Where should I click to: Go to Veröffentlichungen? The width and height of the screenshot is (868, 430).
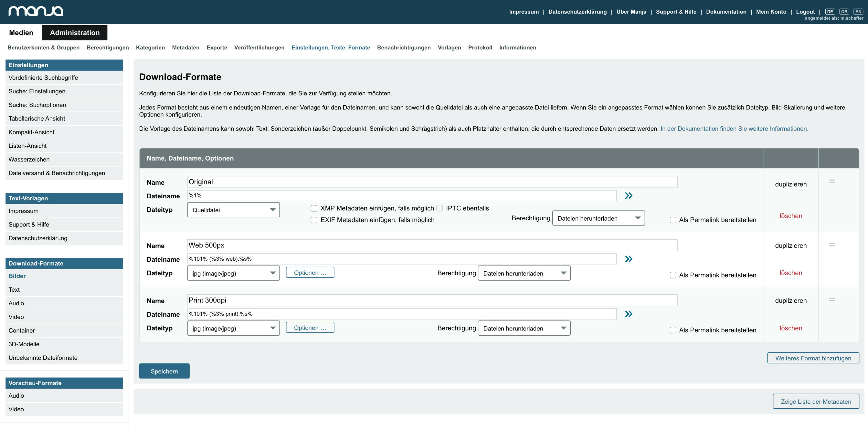pos(259,48)
